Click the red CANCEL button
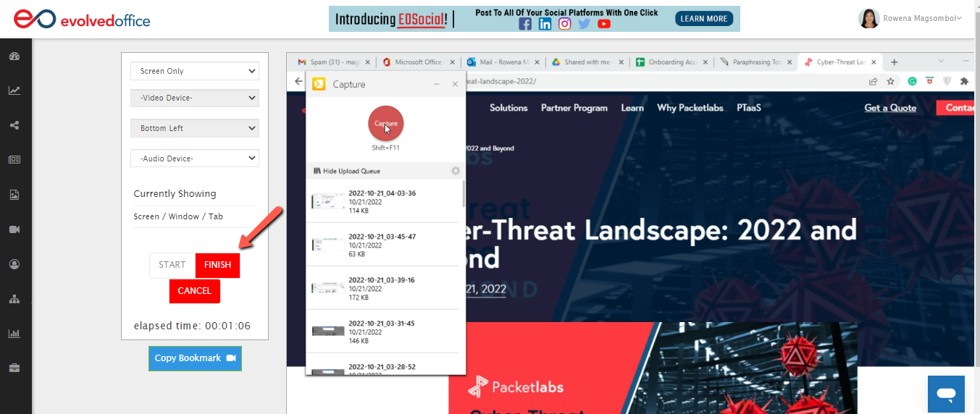This screenshot has width=980, height=414. tap(195, 291)
